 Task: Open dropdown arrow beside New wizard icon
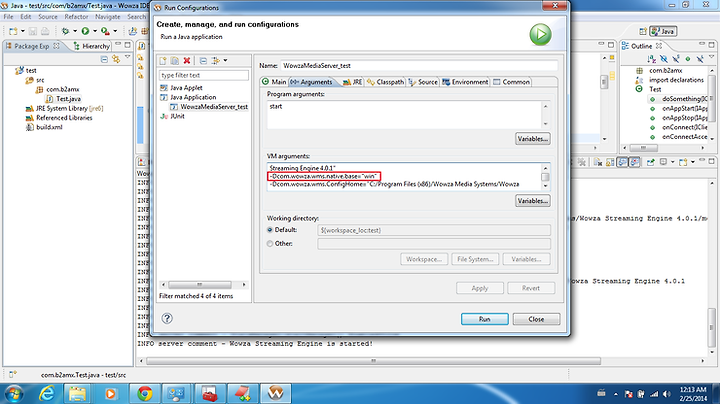pyautogui.click(x=22, y=31)
